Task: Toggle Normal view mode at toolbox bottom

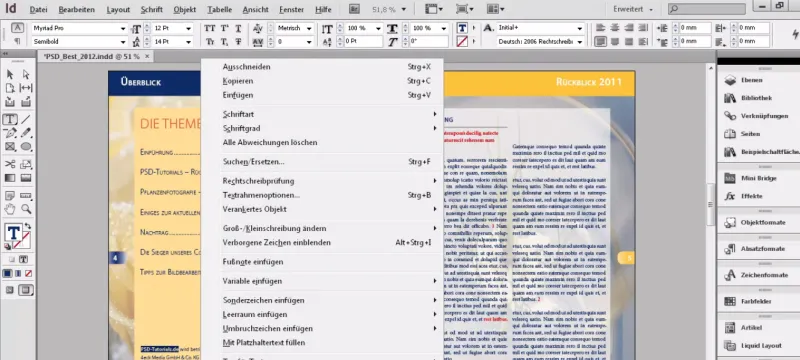Action: [x=10, y=290]
